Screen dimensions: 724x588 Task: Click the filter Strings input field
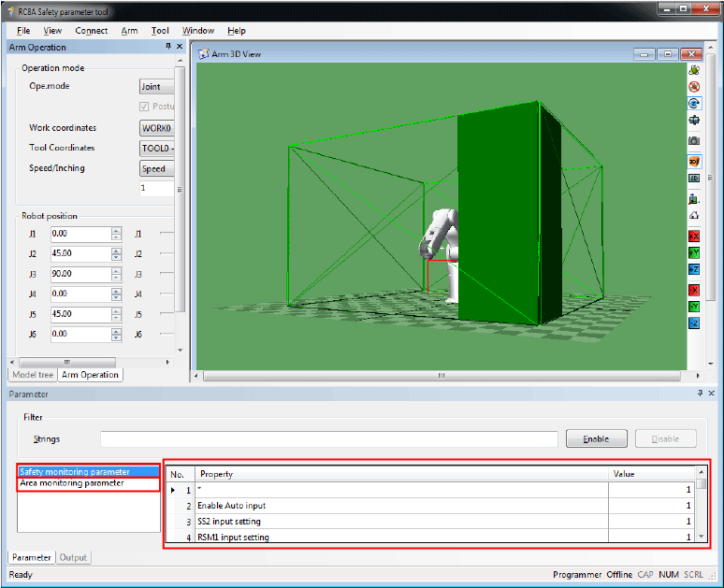click(x=328, y=438)
